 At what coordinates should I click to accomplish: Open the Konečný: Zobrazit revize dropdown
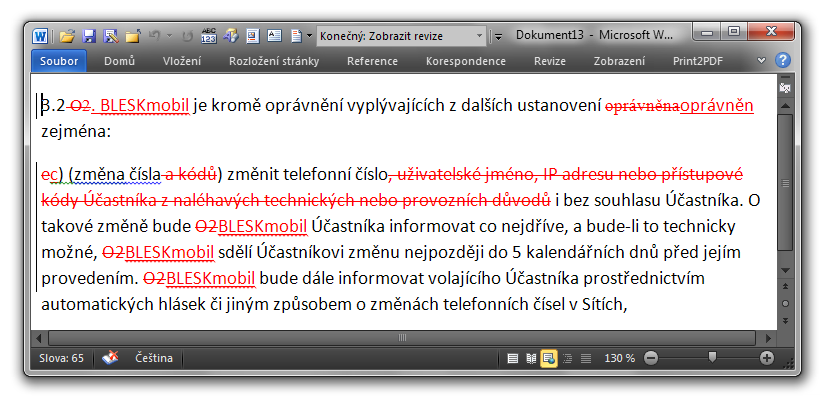[x=402, y=36]
